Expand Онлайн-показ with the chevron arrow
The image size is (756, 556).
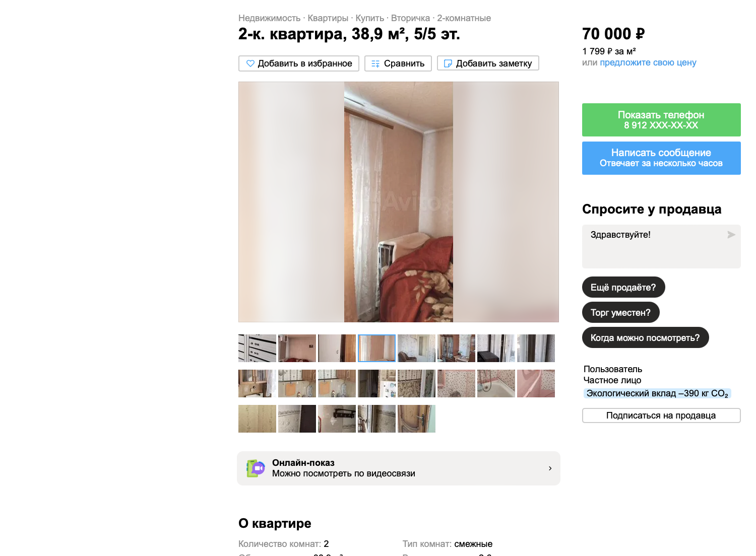coord(550,468)
